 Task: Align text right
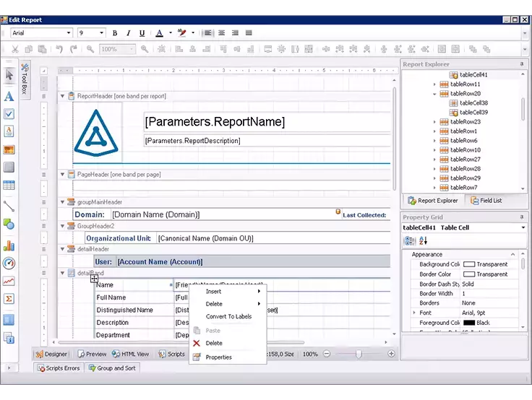coord(235,33)
